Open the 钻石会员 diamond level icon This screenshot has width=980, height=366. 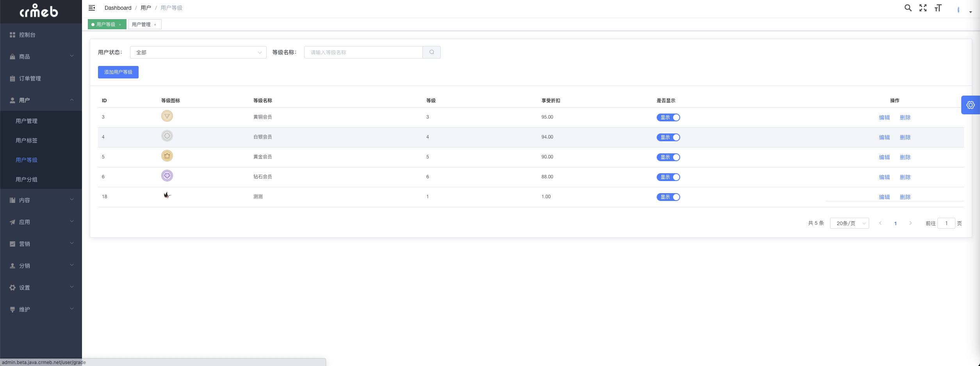(167, 176)
